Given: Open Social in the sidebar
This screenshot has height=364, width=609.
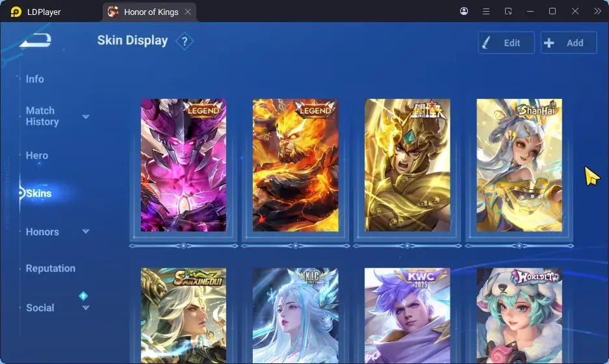Looking at the screenshot, I should pos(40,307).
